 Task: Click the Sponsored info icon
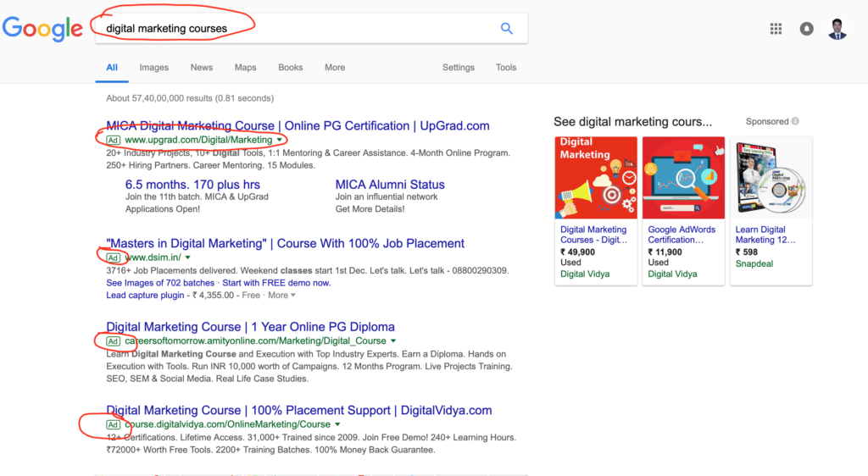tap(795, 121)
